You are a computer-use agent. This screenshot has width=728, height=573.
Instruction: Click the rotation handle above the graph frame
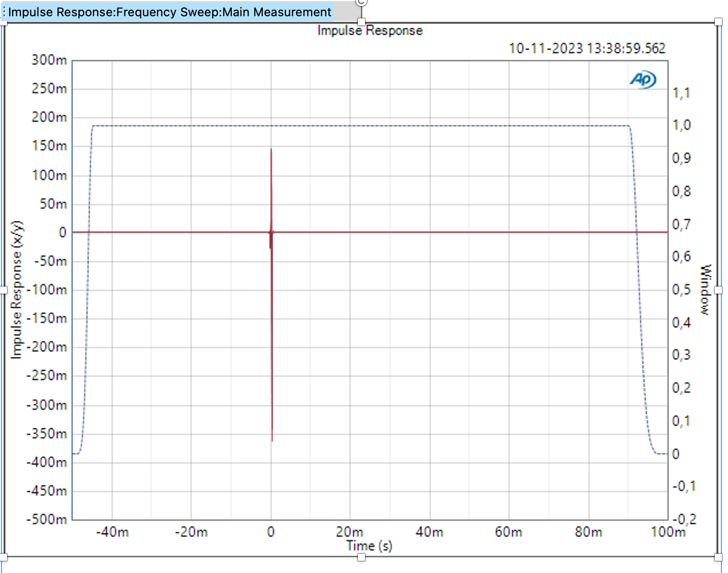tap(361, 2)
